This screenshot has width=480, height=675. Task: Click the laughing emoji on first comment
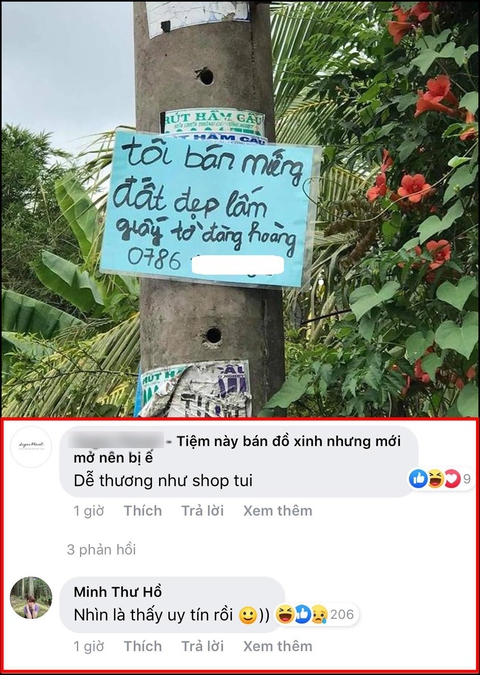pyautogui.click(x=435, y=479)
